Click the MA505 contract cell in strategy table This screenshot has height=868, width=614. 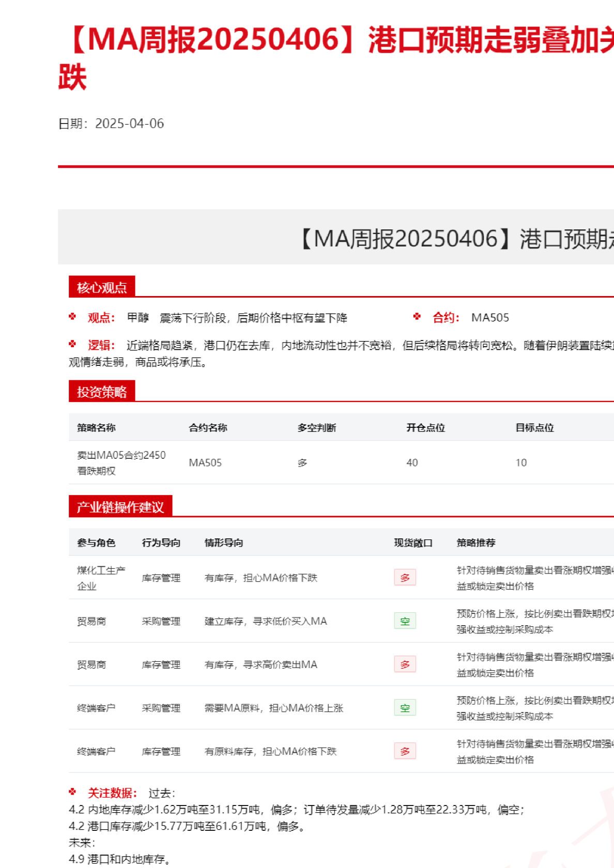(x=205, y=463)
